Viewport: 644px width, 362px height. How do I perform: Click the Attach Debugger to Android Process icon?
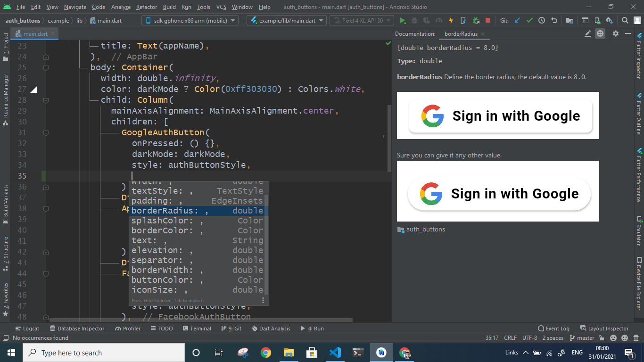476,20
